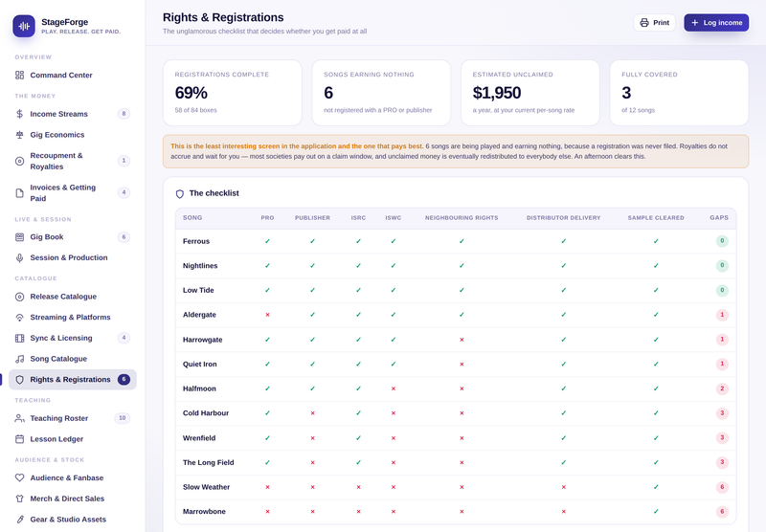
Task: Click the plus icon in Log income button
Action: click(x=695, y=22)
